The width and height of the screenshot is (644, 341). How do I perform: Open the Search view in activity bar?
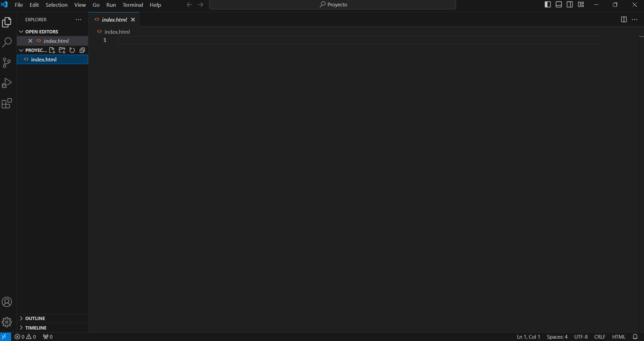coord(7,42)
